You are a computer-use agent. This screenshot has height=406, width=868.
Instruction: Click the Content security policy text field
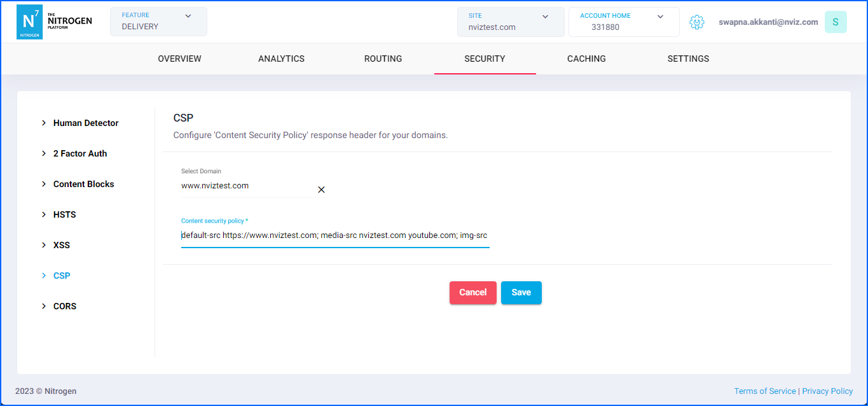click(x=334, y=235)
